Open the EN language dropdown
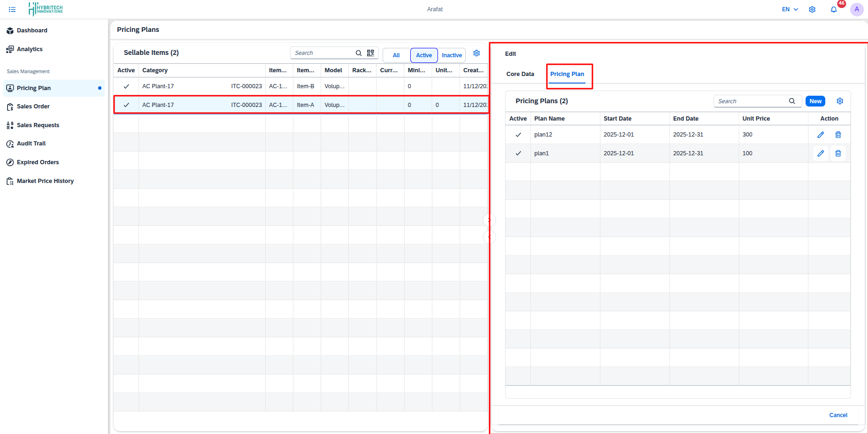This screenshot has height=434, width=868. [789, 9]
